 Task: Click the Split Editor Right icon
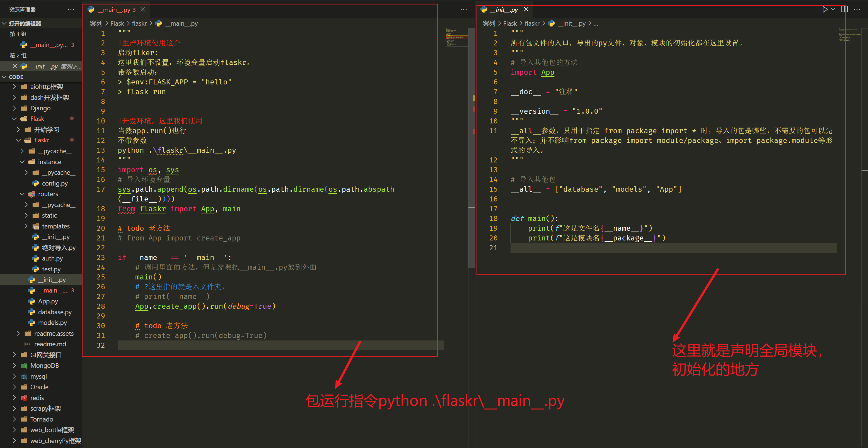point(844,9)
